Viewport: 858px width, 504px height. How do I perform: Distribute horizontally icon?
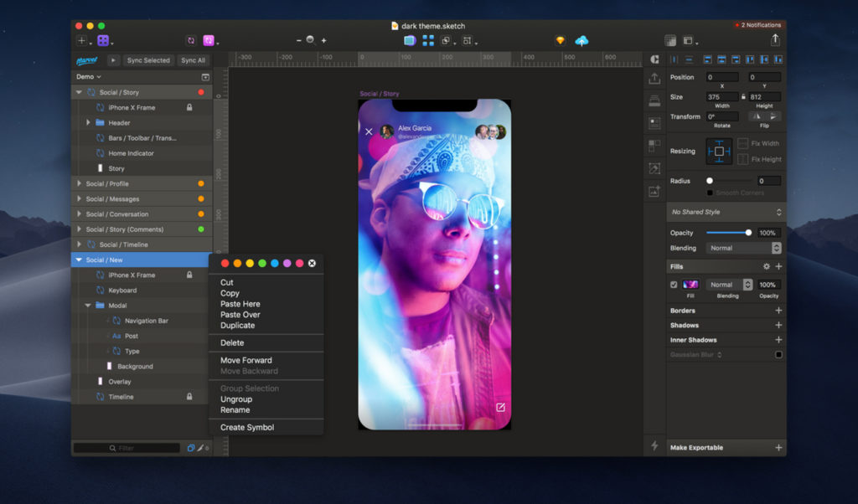tap(675, 59)
